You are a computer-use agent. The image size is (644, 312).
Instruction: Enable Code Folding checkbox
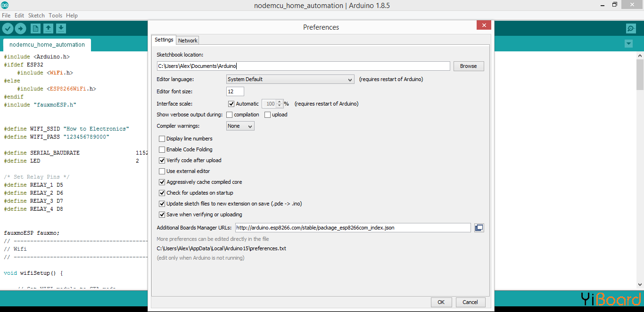(162, 149)
